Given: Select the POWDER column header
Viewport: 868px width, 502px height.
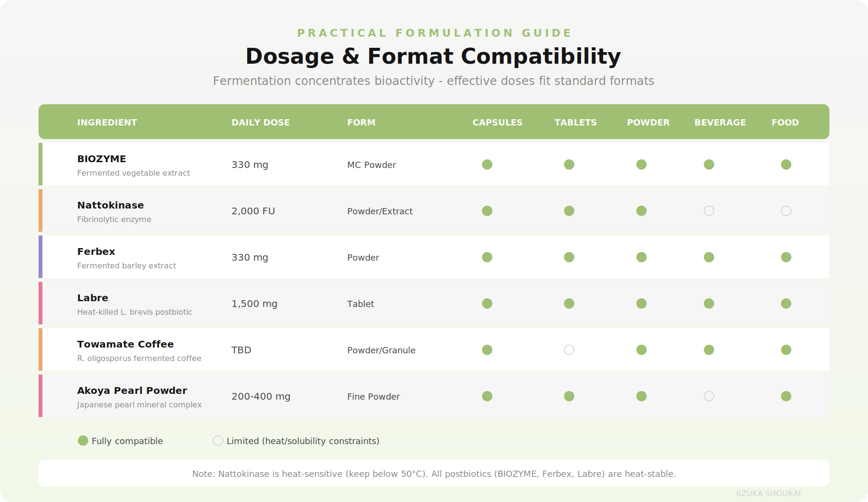Looking at the screenshot, I should click(648, 123).
